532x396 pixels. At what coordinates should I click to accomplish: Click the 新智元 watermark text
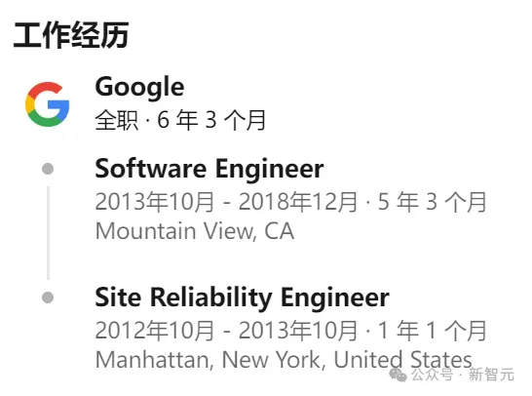click(491, 375)
